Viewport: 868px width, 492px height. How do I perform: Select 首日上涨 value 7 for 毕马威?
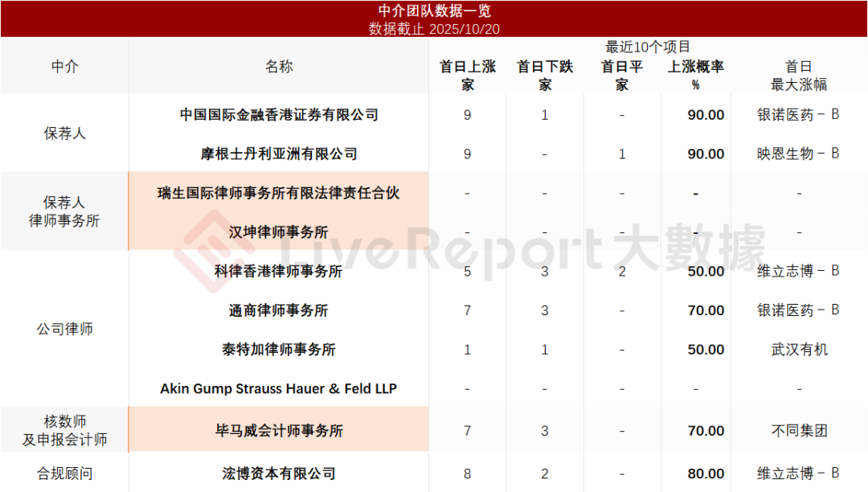tap(467, 431)
